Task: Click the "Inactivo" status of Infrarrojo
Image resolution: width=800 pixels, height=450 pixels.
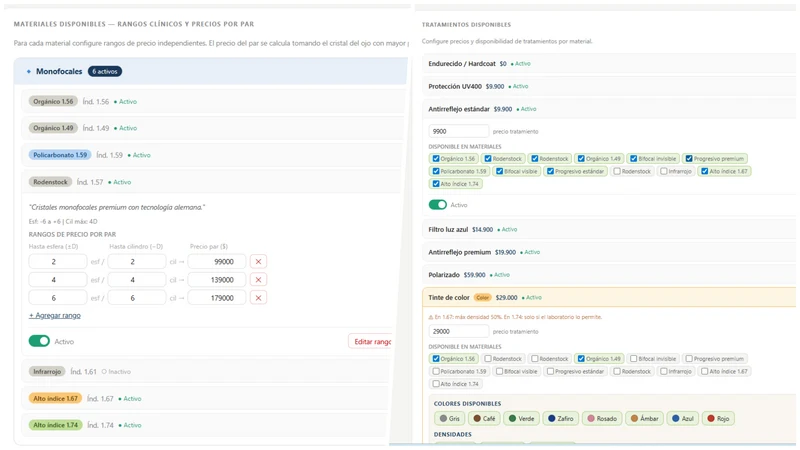Action: pos(116,372)
